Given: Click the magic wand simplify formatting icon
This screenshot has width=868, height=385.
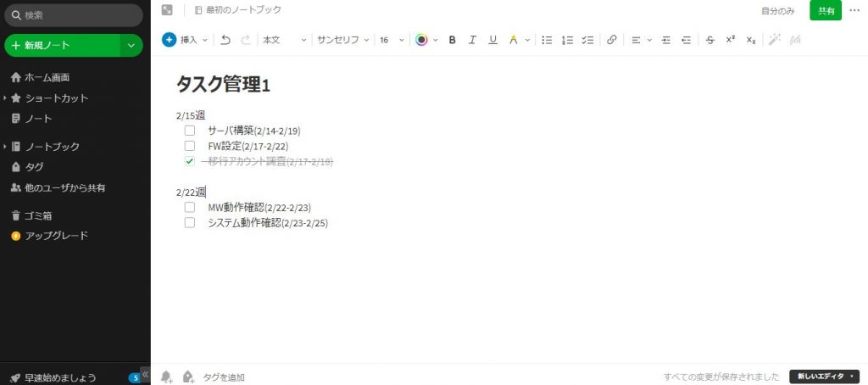Looking at the screenshot, I should point(775,39).
